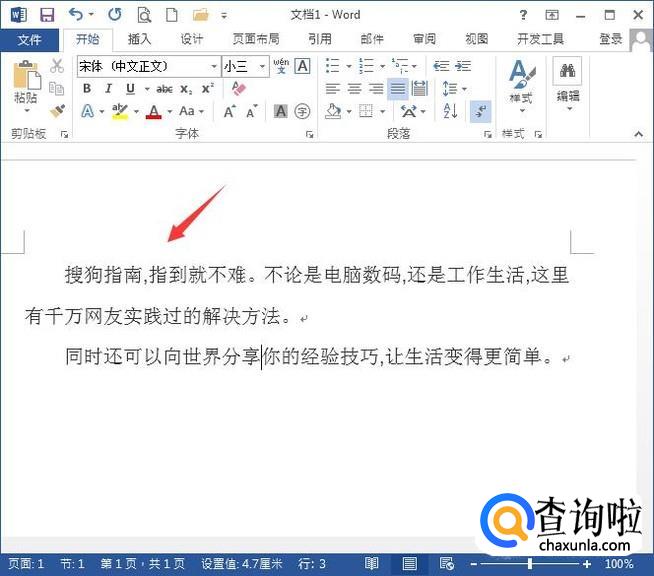The width and height of the screenshot is (654, 576).
Task: Toggle justify alignment
Action: [397, 89]
